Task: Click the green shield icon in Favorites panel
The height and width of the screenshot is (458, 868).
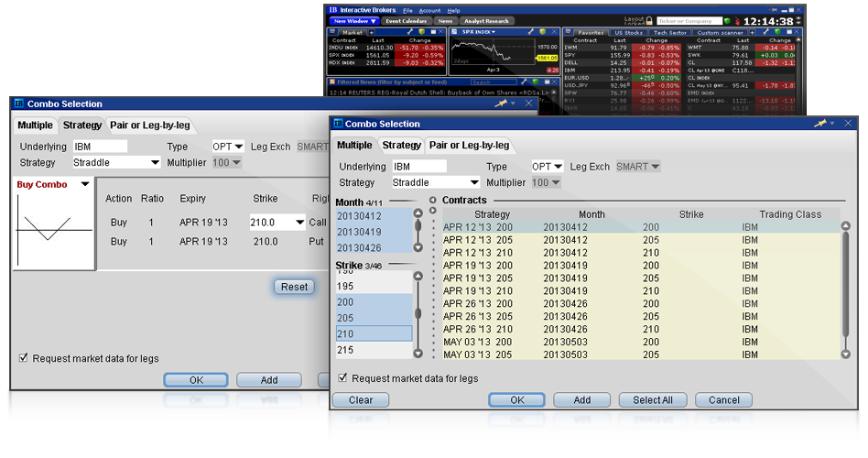Action: pos(777,32)
